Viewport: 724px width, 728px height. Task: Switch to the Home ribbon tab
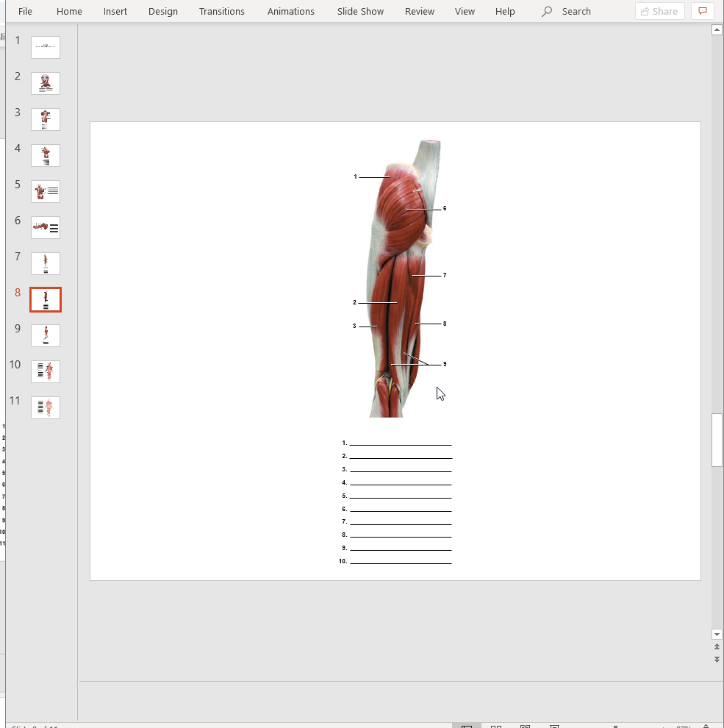[69, 11]
